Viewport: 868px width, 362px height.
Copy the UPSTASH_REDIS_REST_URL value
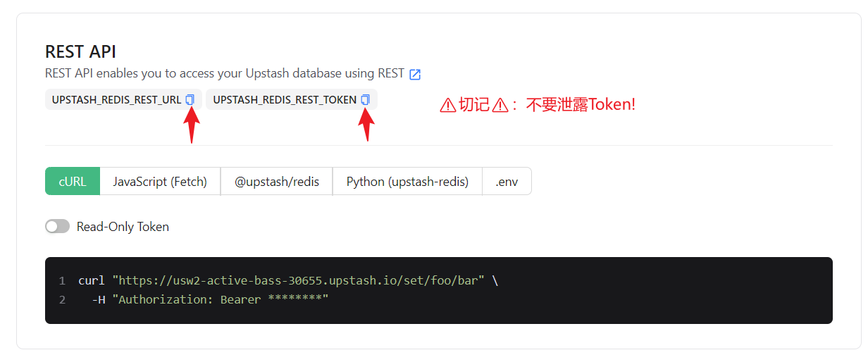190,100
